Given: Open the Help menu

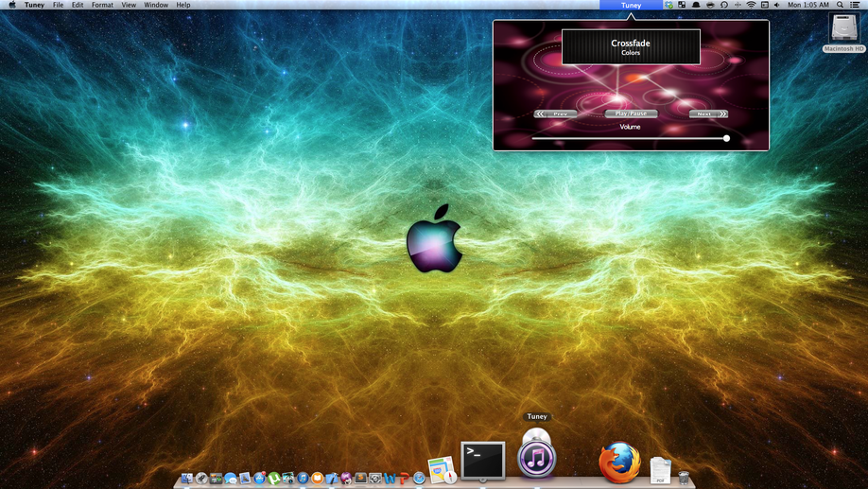Looking at the screenshot, I should pos(183,5).
